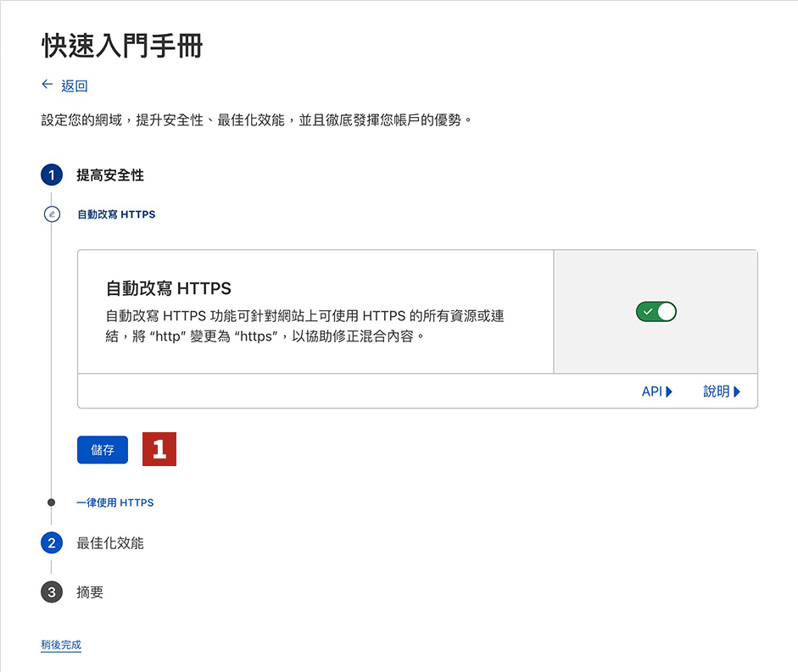Click the step 1 circle for 提高安全性
This screenshot has height=672, width=798.
[52, 175]
